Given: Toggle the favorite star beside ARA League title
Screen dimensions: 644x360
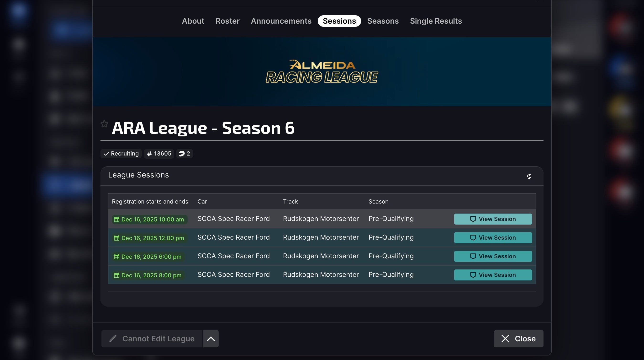Looking at the screenshot, I should click(104, 124).
